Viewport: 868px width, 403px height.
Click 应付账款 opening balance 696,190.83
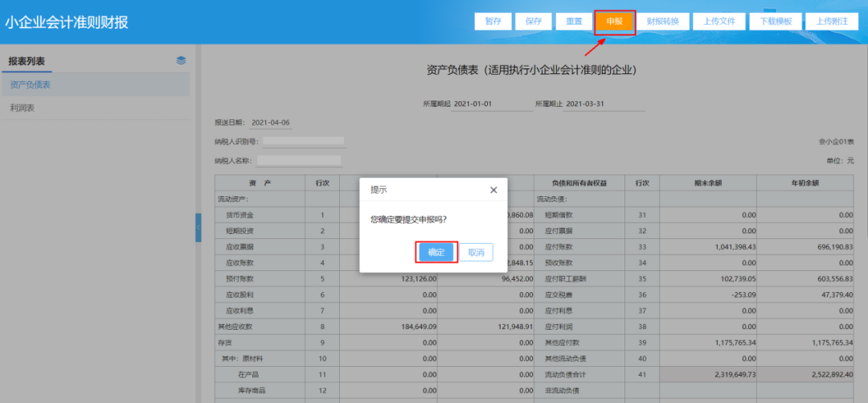pyautogui.click(x=805, y=247)
